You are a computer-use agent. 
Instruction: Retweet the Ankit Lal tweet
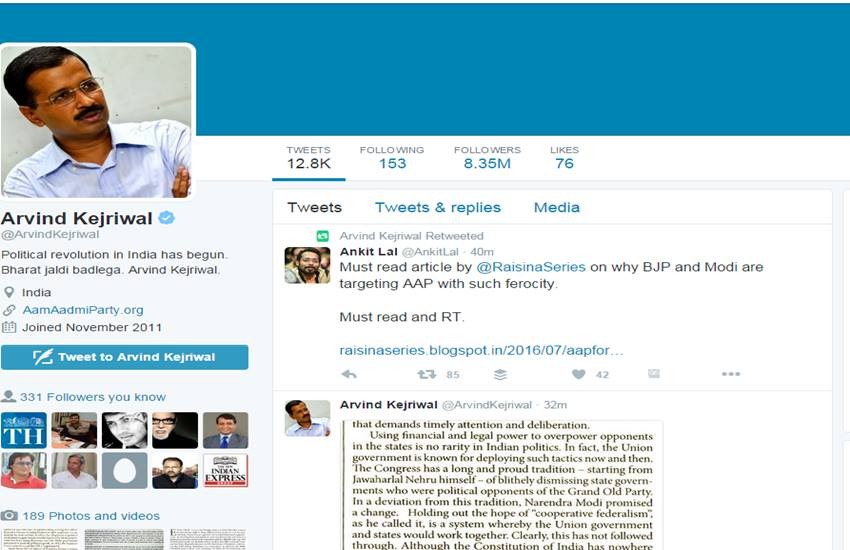[427, 374]
